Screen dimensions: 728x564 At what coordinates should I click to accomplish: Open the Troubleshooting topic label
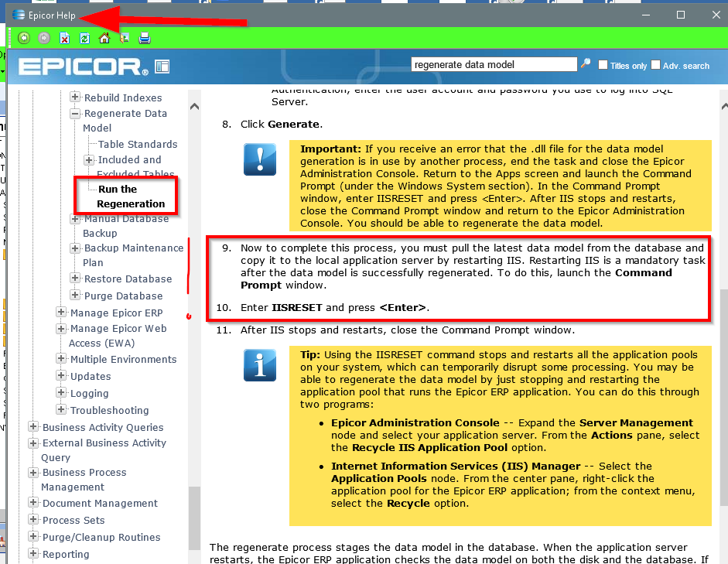tap(110, 410)
